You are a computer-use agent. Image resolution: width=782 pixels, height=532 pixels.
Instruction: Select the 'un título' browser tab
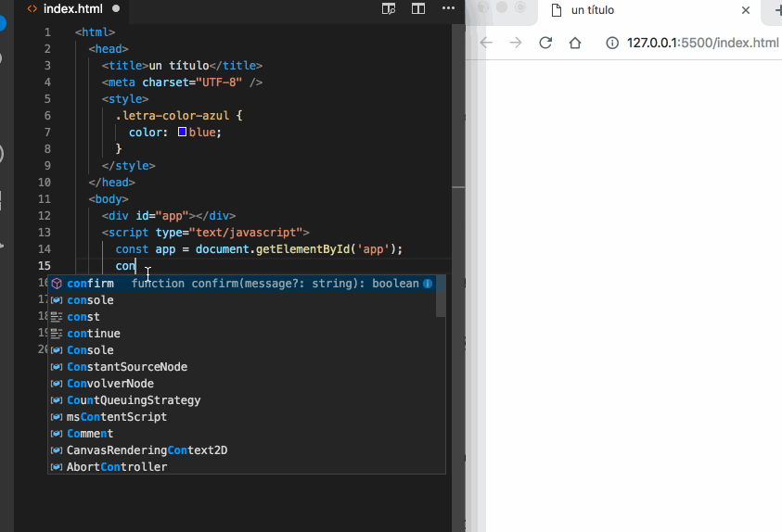(593, 10)
